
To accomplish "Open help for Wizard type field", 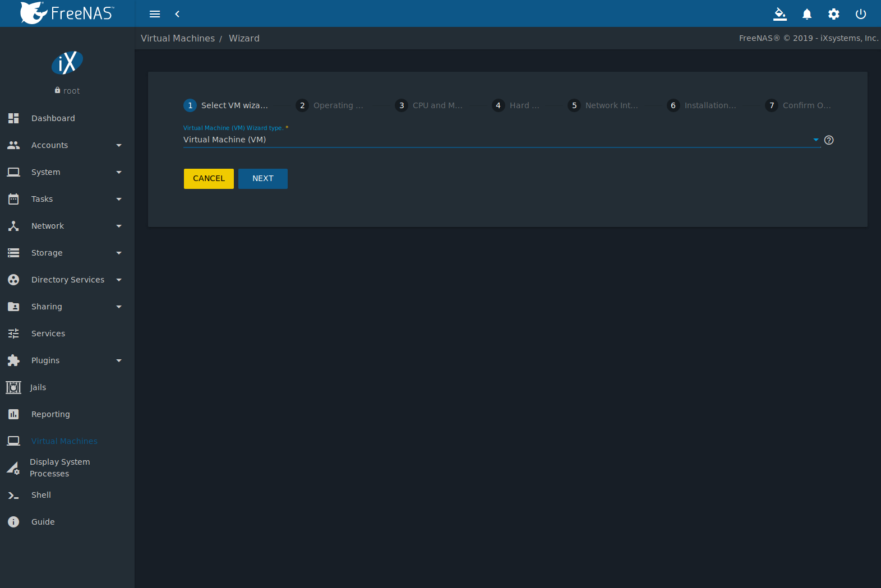I will coord(829,140).
